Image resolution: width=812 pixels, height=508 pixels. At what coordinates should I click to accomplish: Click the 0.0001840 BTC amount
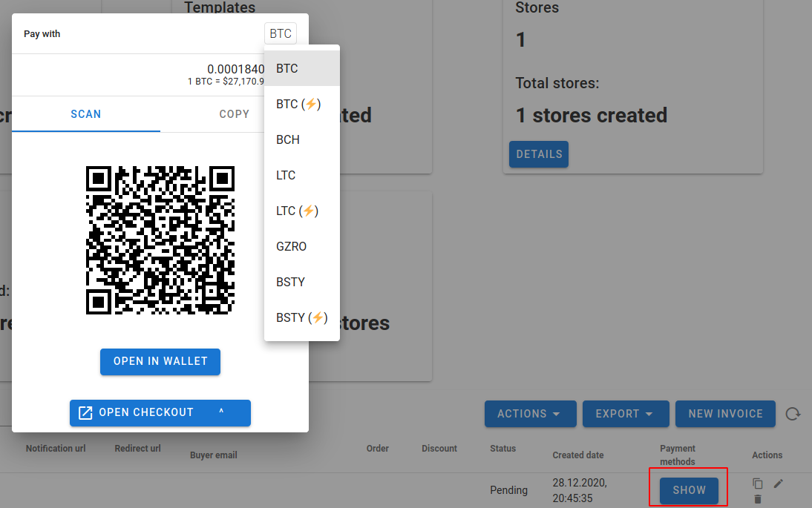(235, 69)
